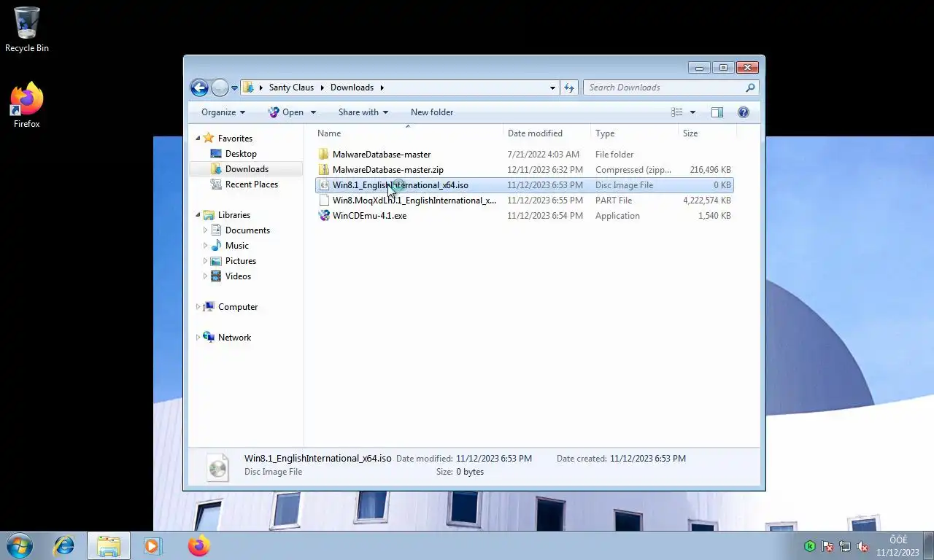934x560 pixels.
Task: Sort by the Type column header
Action: (x=633, y=133)
